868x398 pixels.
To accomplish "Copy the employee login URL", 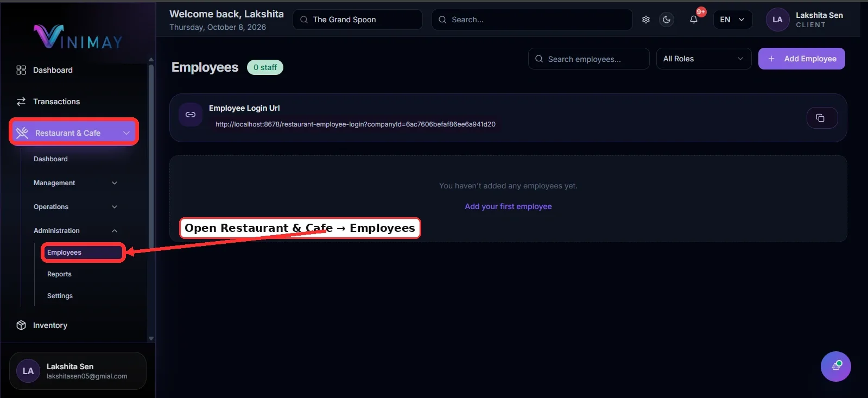I will pos(822,118).
